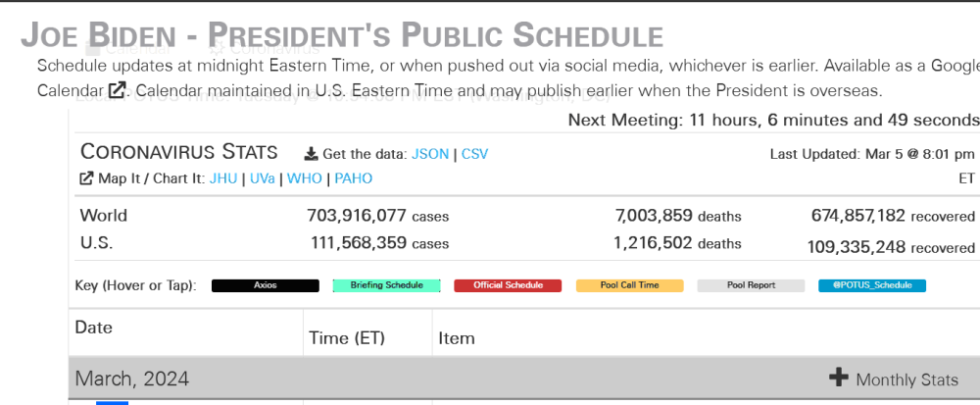Screen dimensions: 980x405
Task: Switch to the faded Calendar tab
Action: pos(128,49)
